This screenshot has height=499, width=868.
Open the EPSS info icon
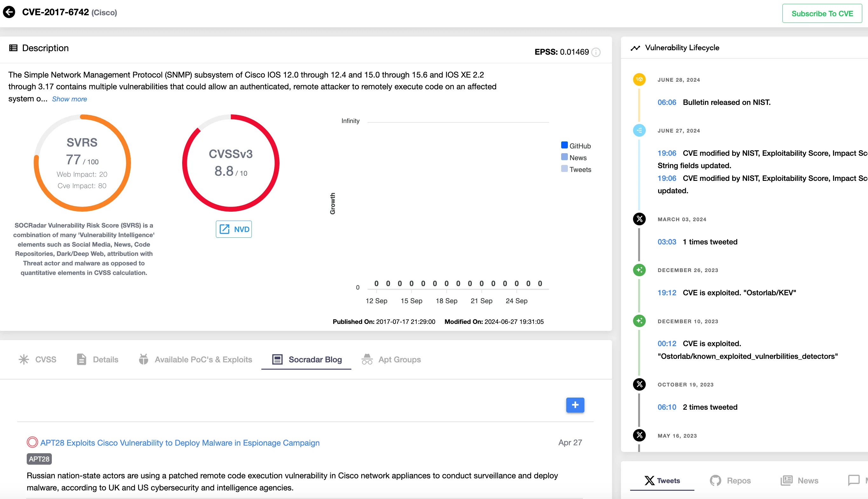click(596, 52)
